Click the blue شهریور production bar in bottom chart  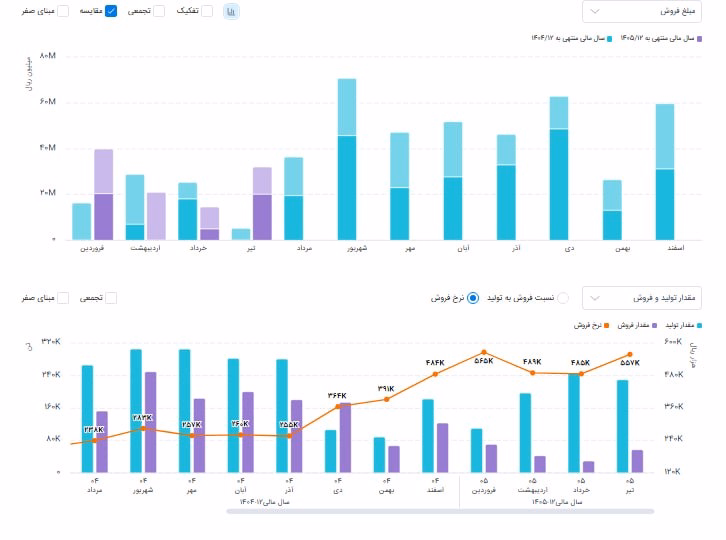(136, 411)
